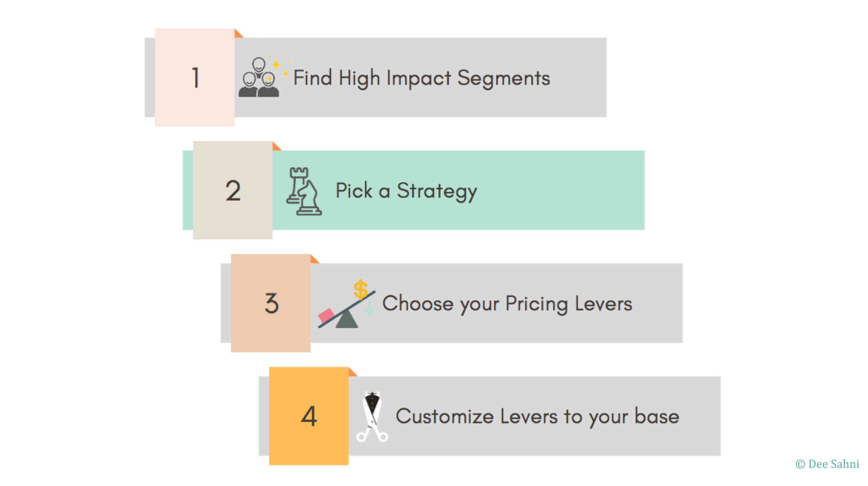Click the 'Pick a Strategy' label
This screenshot has height=486, width=868.
pyautogui.click(x=406, y=191)
